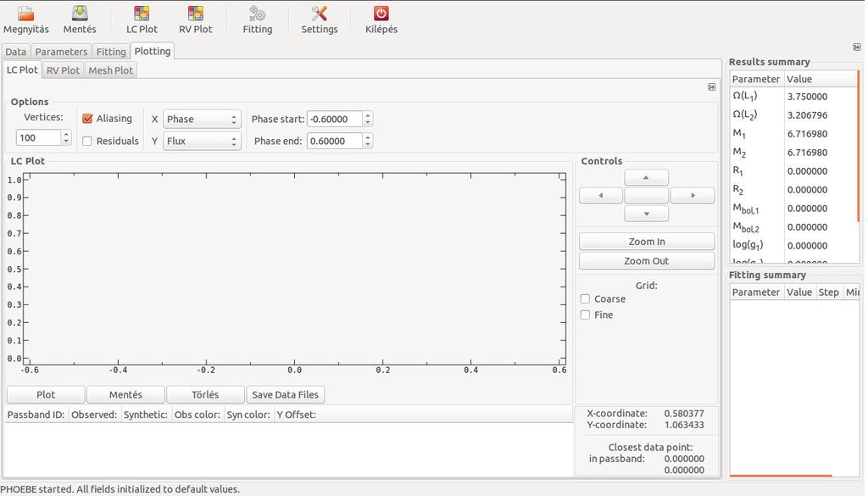Click Observed column header
This screenshot has height=496, width=868.
[x=94, y=415]
